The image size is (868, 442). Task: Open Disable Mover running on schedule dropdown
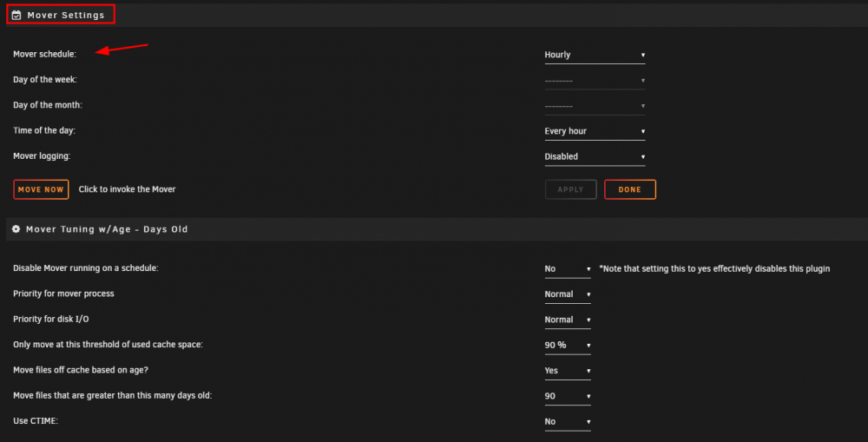pos(568,268)
